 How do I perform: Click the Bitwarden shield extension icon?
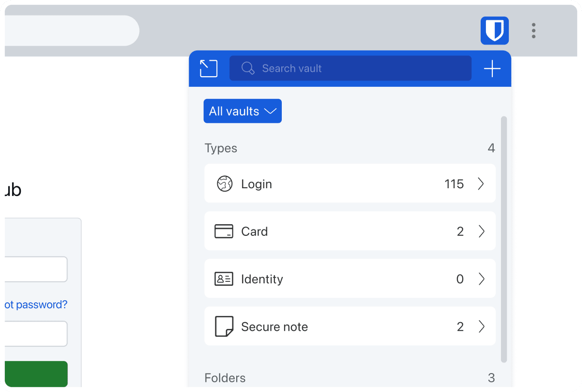tap(494, 31)
